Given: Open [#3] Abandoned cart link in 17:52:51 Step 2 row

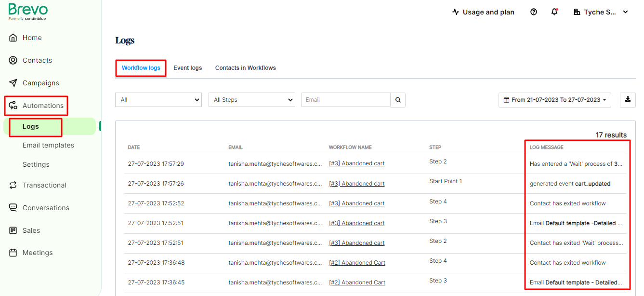Looking at the screenshot, I should click(356, 243).
